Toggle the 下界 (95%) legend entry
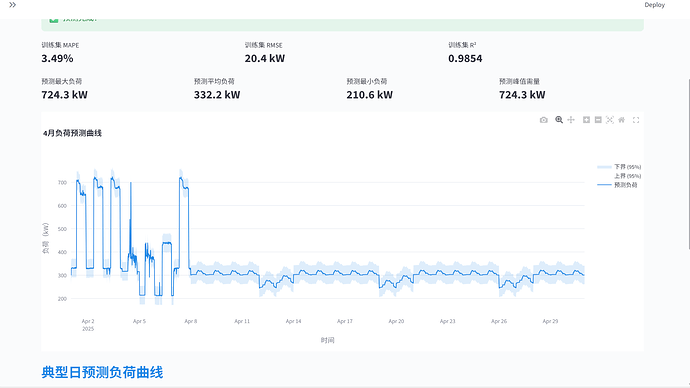The height and width of the screenshot is (388, 690). click(619, 167)
